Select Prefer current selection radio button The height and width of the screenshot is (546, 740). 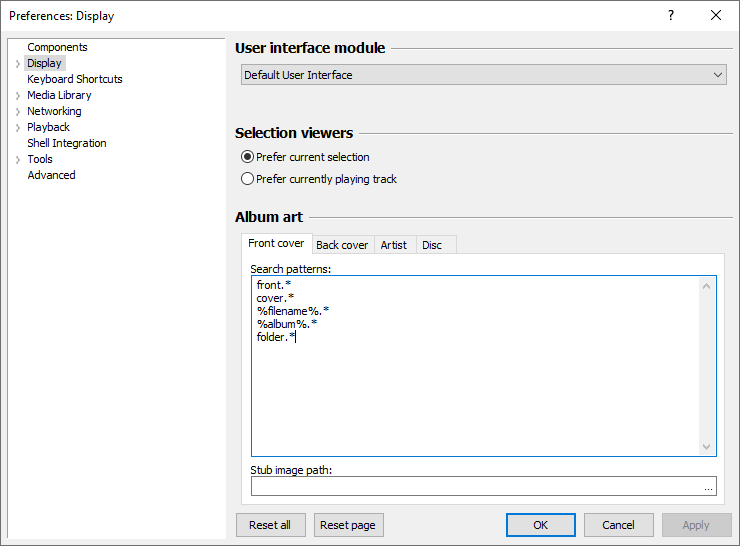pos(248,157)
